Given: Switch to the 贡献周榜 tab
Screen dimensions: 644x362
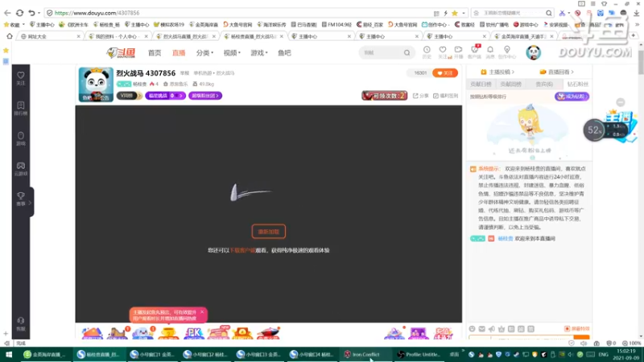Looking at the screenshot, I should [x=510, y=84].
